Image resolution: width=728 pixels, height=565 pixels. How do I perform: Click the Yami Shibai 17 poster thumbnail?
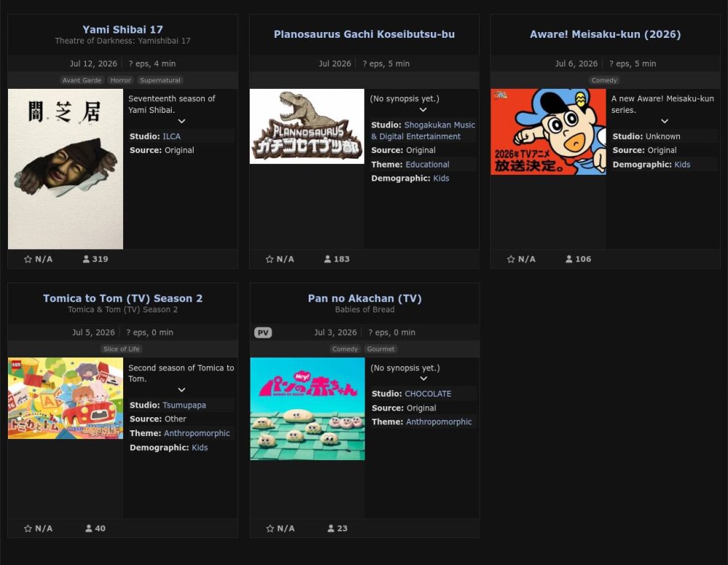66,169
